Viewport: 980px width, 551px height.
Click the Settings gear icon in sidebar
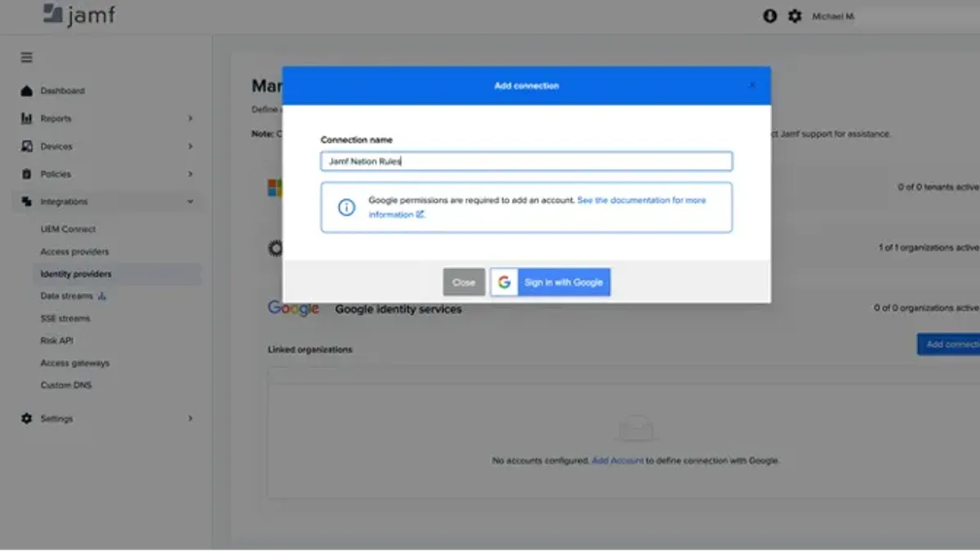pos(26,418)
